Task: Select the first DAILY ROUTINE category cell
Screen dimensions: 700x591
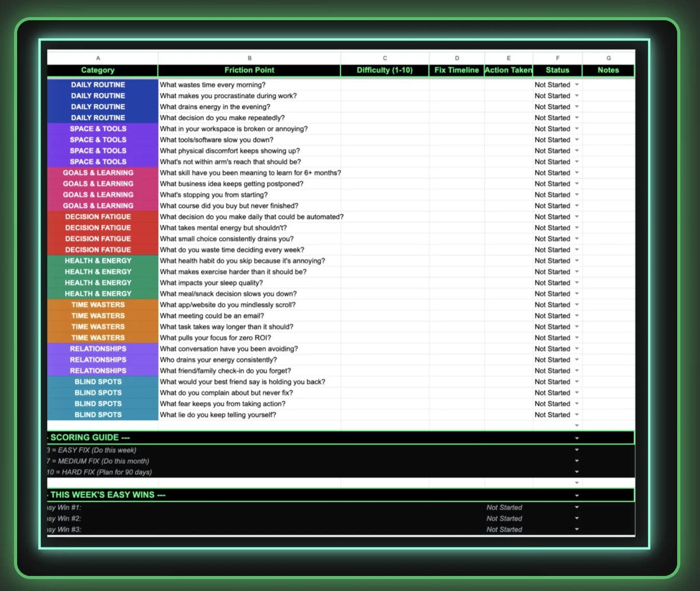Action: 98,85
